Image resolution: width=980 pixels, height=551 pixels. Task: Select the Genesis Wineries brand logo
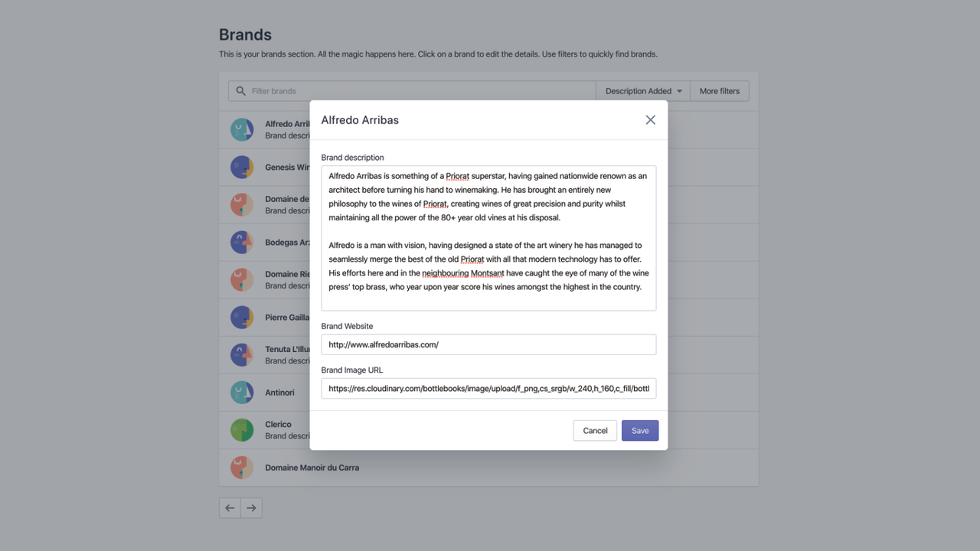[242, 167]
